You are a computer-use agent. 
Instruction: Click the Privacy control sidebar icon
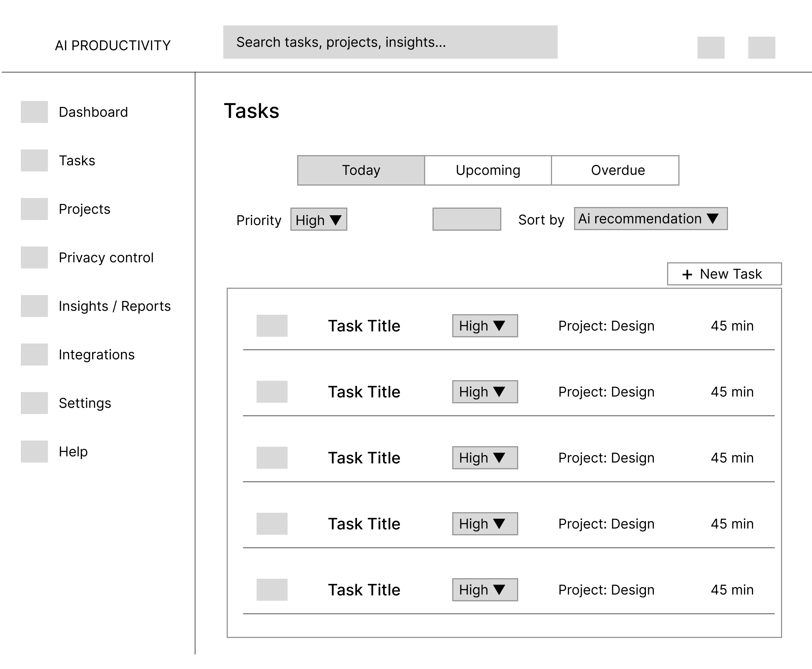tap(34, 258)
